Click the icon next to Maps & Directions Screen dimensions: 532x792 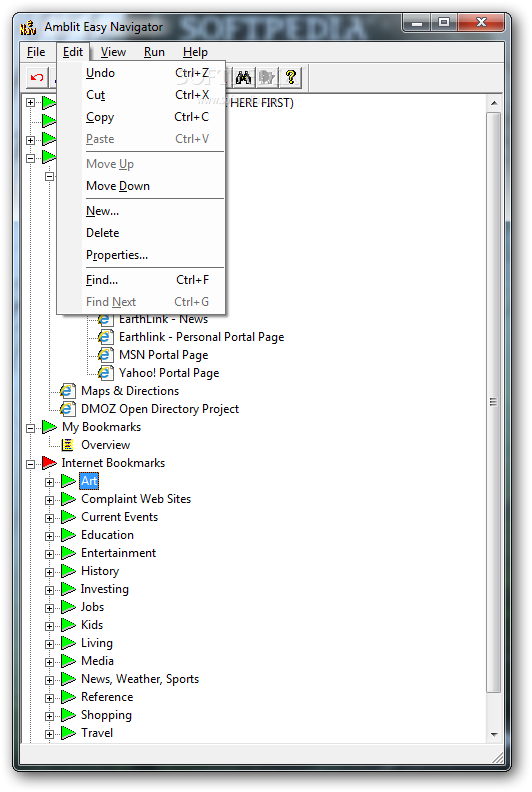click(67, 391)
